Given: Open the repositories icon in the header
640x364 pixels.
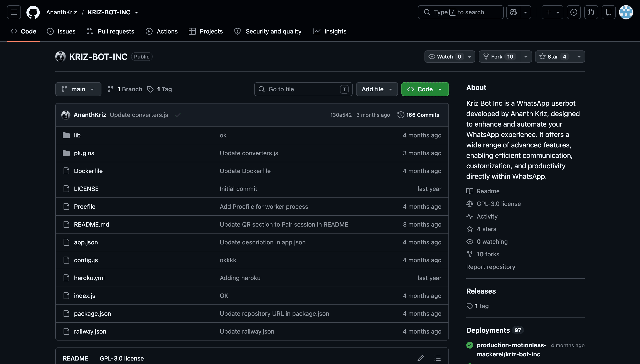Looking at the screenshot, I should click(608, 12).
